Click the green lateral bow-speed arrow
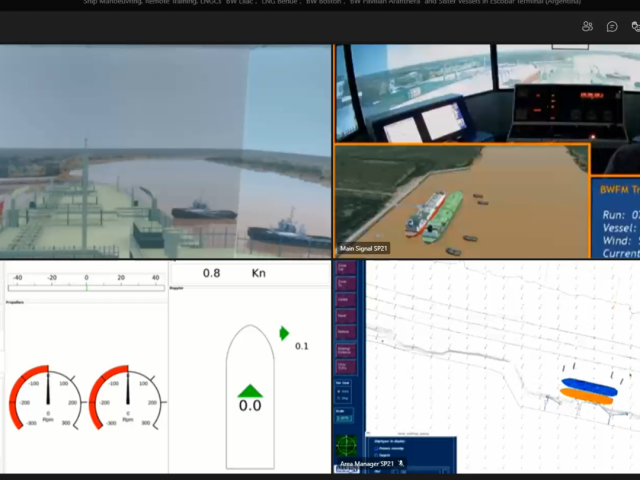Screen dimensions: 640x480 pos(284,333)
